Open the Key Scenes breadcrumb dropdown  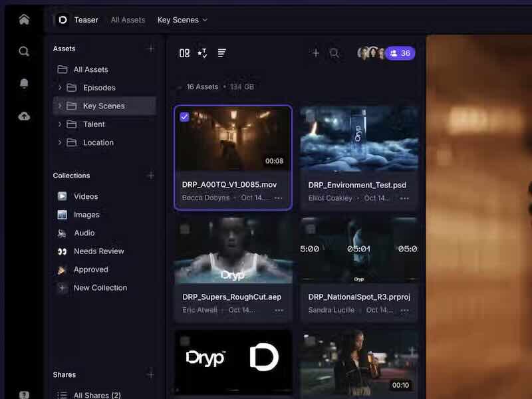coord(182,20)
